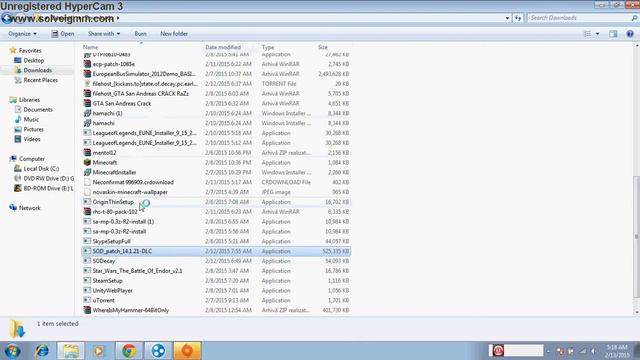Viewport: 640px width, 360px height.
Task: Open the Music library
Action: pyautogui.click(x=31, y=119)
